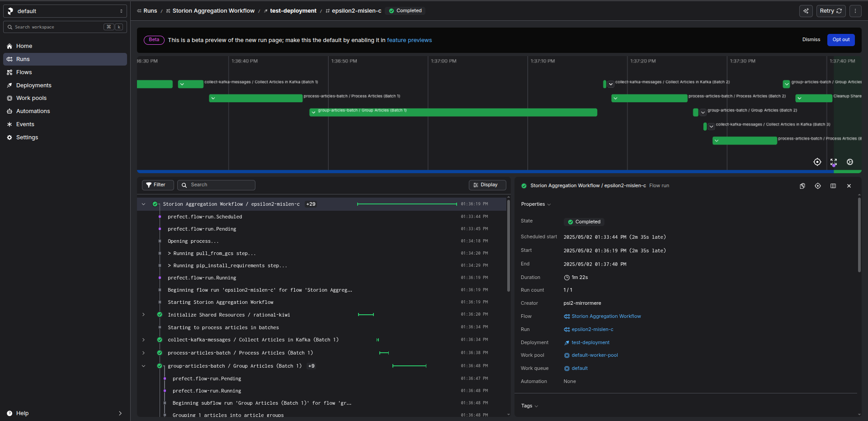Dismiss the beta banner
The image size is (868, 421).
pos(811,40)
